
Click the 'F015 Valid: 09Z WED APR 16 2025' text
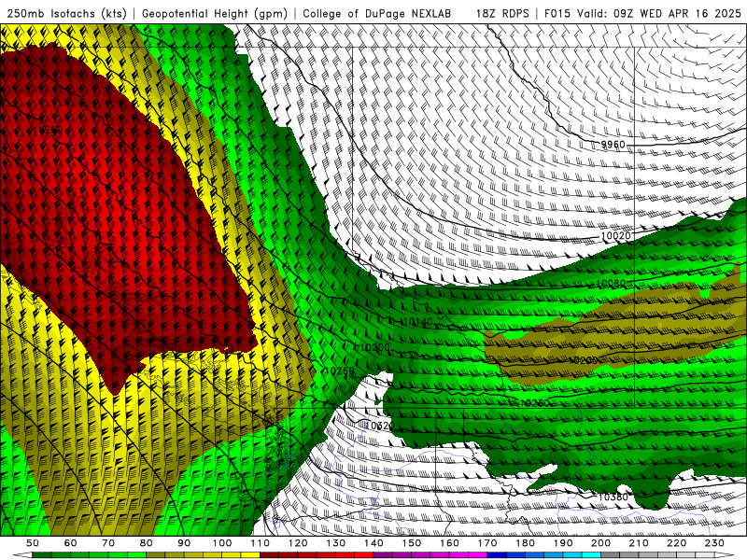642,14
